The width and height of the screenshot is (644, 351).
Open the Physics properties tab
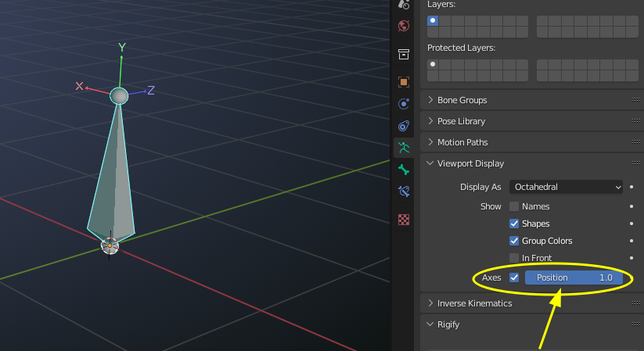click(x=404, y=104)
